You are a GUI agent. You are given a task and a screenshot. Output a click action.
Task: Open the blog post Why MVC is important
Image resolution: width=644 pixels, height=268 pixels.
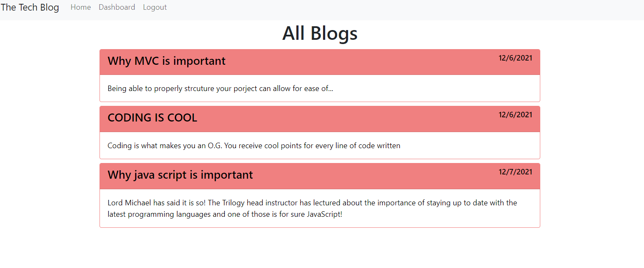coord(166,61)
